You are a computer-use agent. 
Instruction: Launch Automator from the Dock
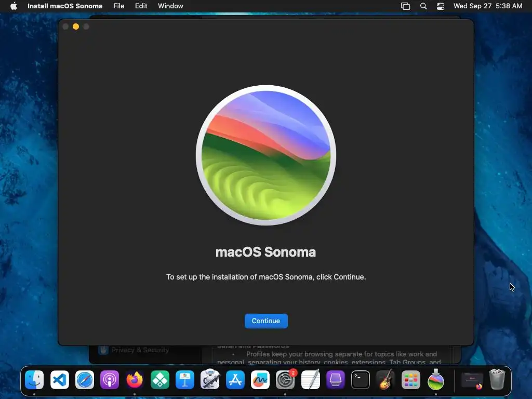point(210,380)
